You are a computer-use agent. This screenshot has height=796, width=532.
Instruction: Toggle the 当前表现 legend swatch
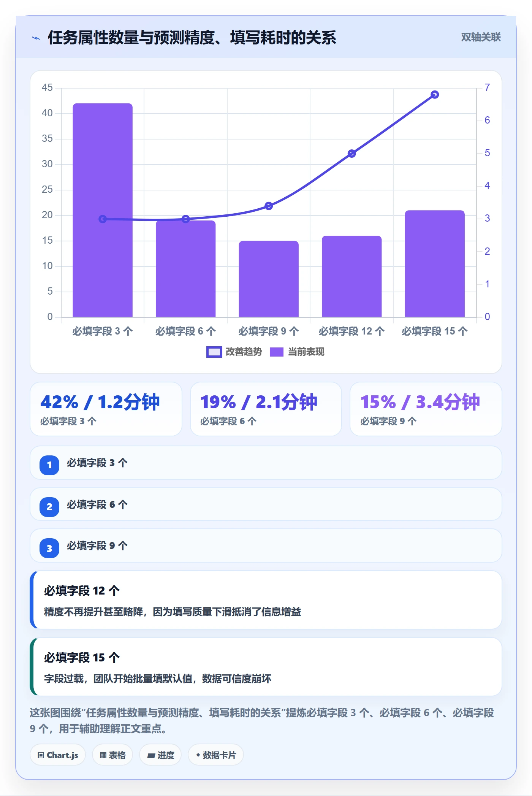click(277, 352)
